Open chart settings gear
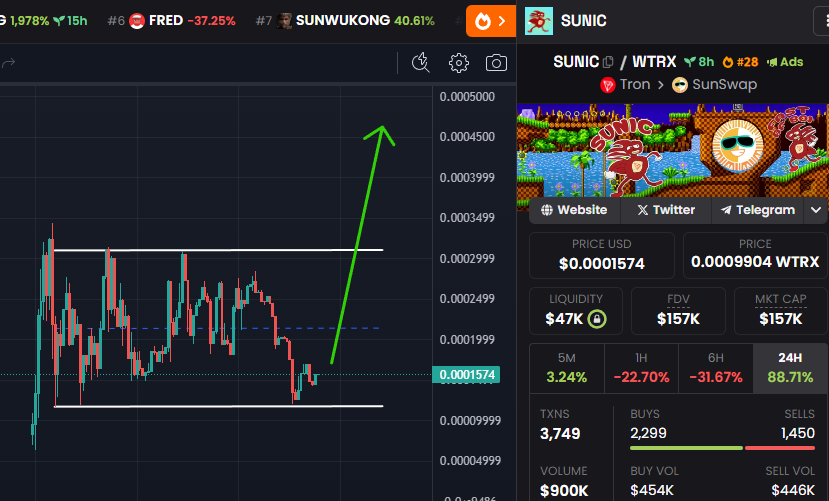829x501 pixels. coord(458,63)
